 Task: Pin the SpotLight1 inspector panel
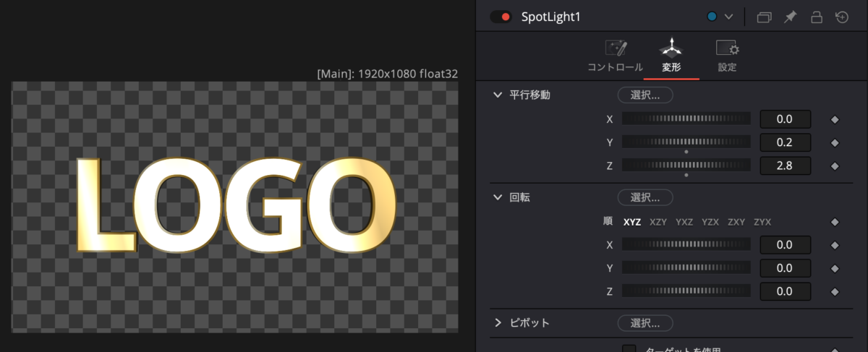791,17
